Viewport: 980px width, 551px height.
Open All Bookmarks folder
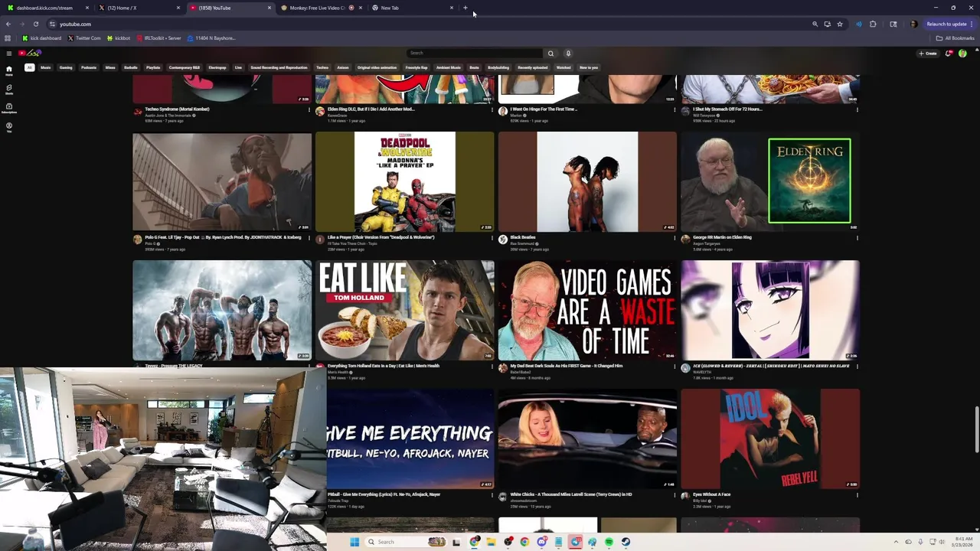pos(955,37)
